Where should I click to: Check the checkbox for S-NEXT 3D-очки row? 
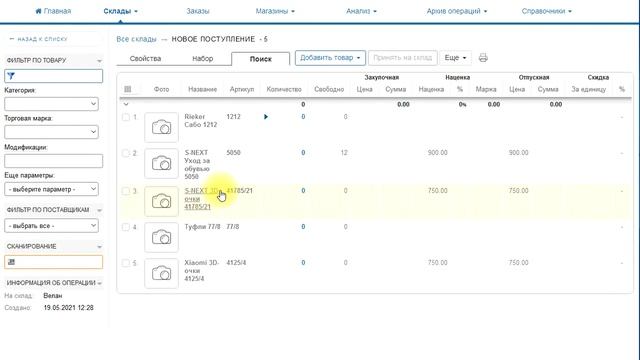click(x=126, y=191)
